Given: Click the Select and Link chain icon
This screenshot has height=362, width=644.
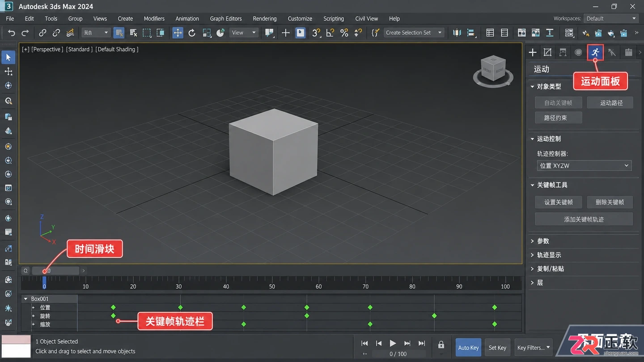Looking at the screenshot, I should pyautogui.click(x=42, y=33).
